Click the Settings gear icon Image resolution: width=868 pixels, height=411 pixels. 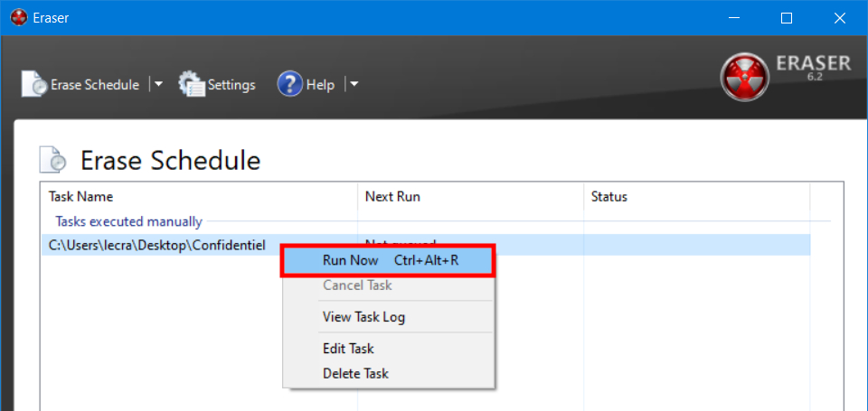click(x=192, y=84)
